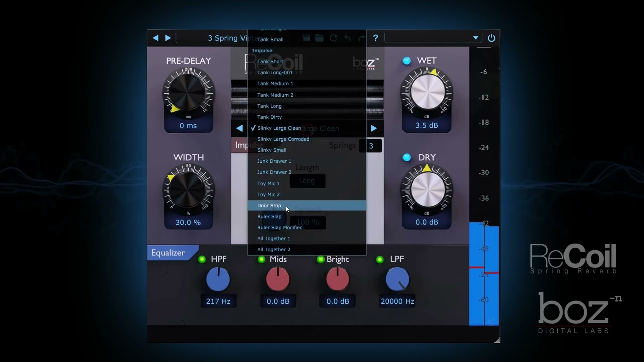Viewport: 644px width, 362px height.
Task: Open the help question mark icon
Action: tap(375, 38)
